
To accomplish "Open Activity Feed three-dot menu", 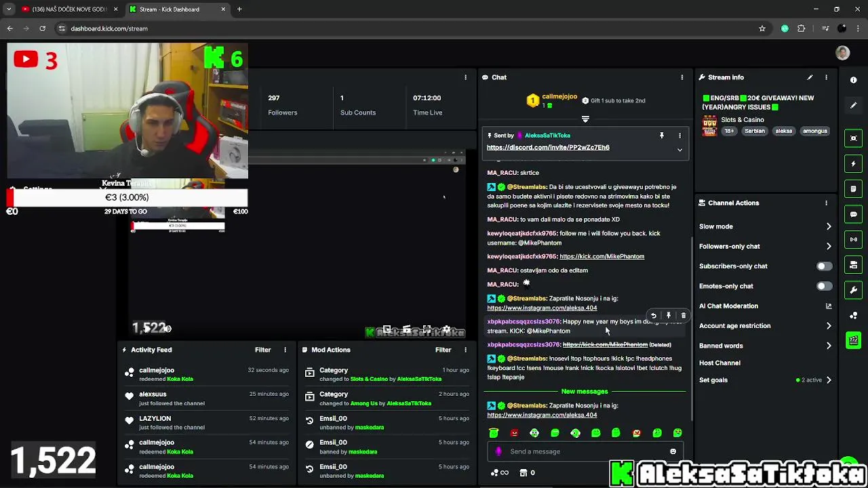I will [285, 350].
